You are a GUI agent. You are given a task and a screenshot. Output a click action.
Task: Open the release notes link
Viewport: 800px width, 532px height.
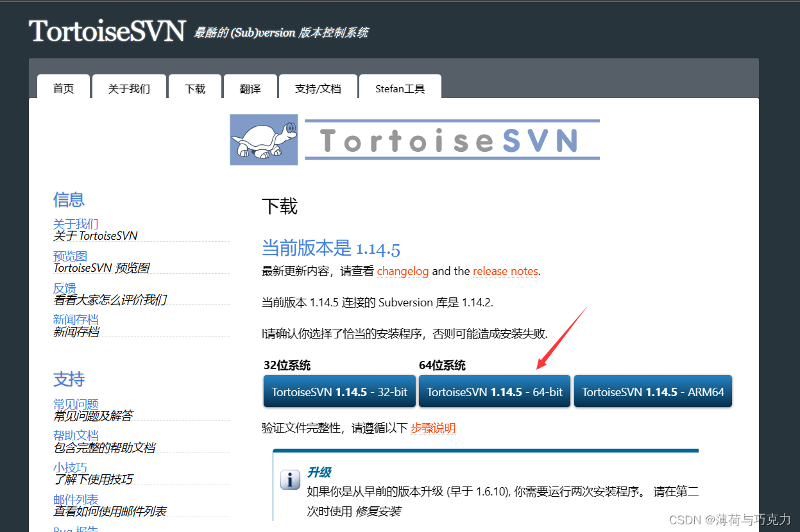click(x=506, y=271)
